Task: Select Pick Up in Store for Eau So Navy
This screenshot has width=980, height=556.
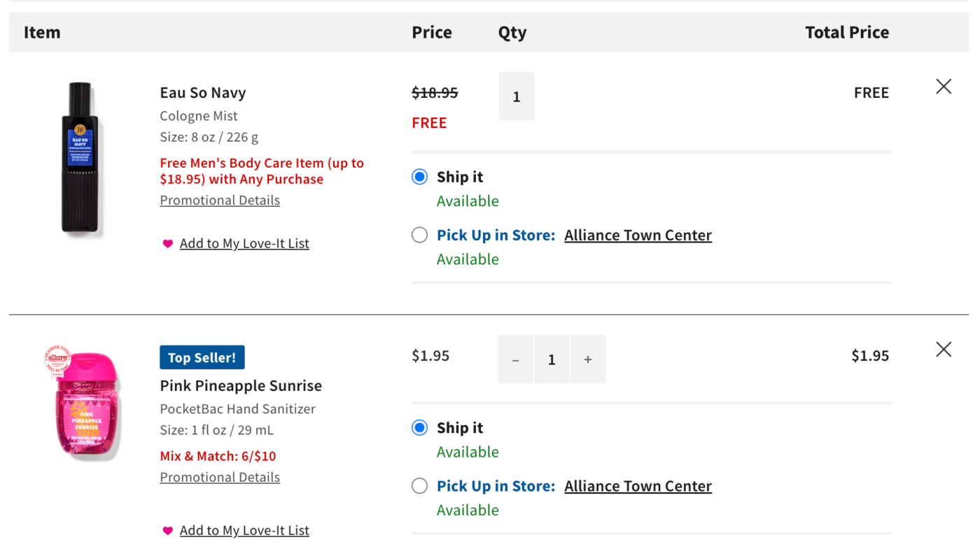Action: click(419, 234)
